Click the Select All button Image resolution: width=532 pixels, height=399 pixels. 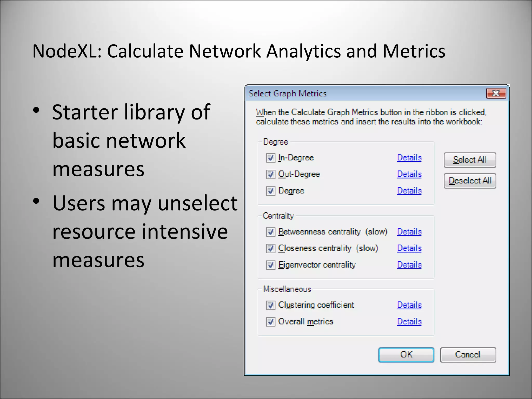pyautogui.click(x=470, y=160)
